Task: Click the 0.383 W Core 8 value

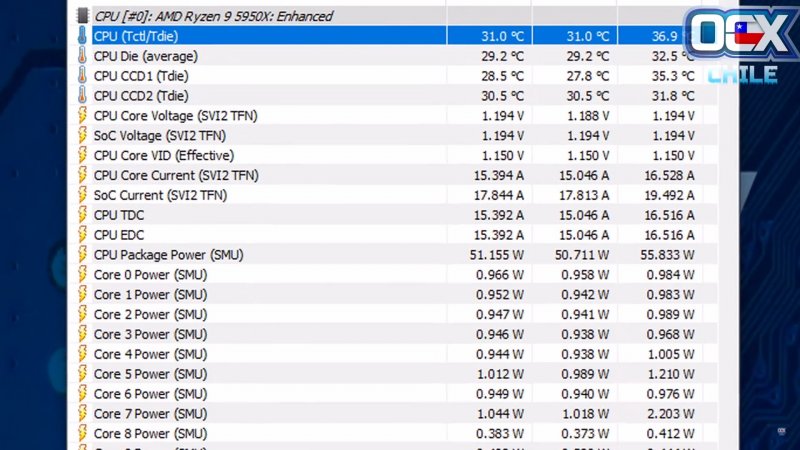Action: click(499, 434)
